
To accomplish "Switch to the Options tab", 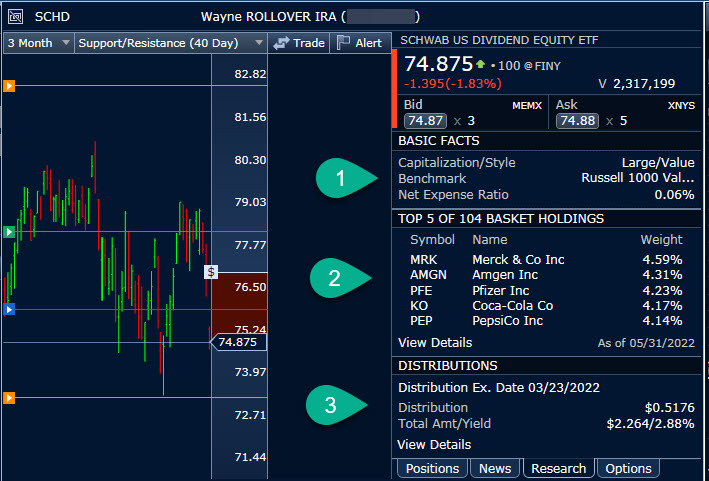I will coord(628,468).
